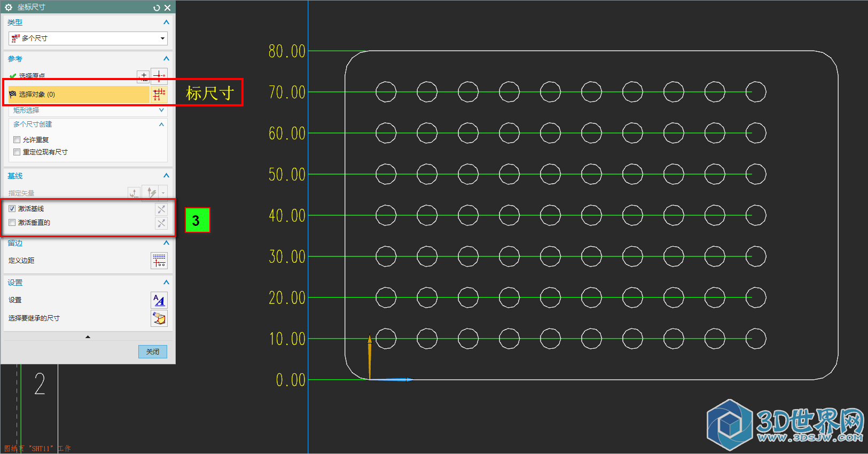Click the reverse icon beside 激活垂直的

coord(161,223)
